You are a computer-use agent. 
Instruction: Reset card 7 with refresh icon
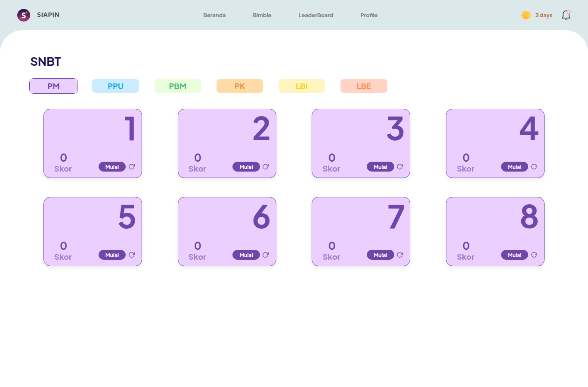pos(400,255)
